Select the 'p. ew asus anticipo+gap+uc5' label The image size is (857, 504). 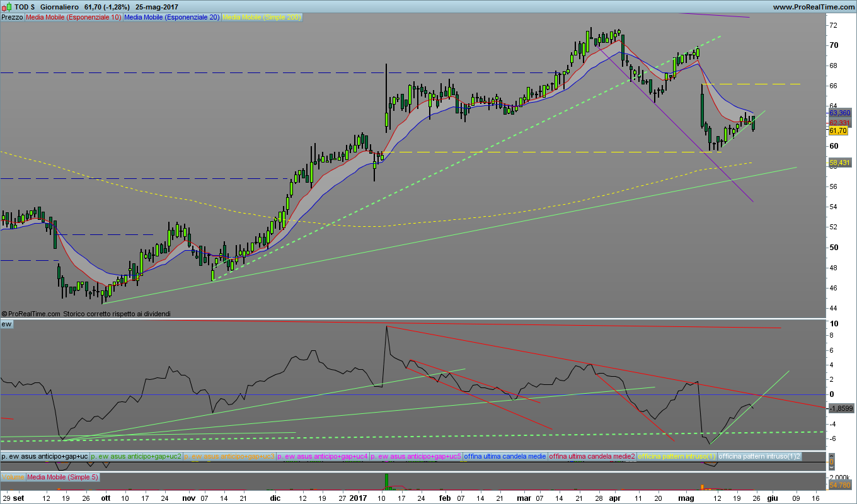coord(416,455)
